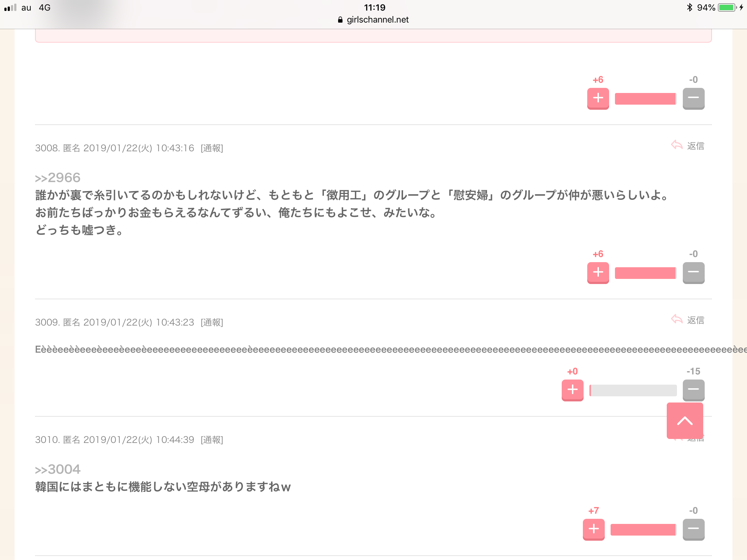Reply to comment 3009 via 返信
The height and width of the screenshot is (560, 747).
pyautogui.click(x=688, y=320)
